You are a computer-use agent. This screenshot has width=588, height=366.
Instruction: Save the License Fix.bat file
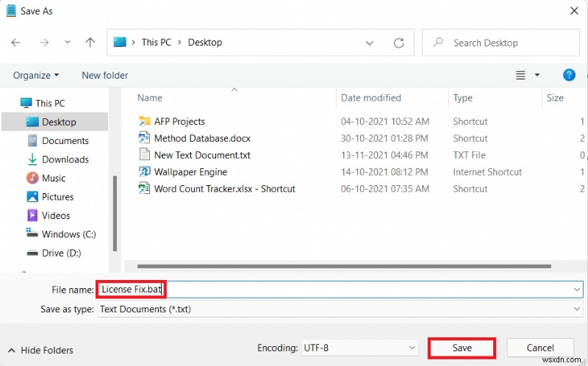click(462, 348)
